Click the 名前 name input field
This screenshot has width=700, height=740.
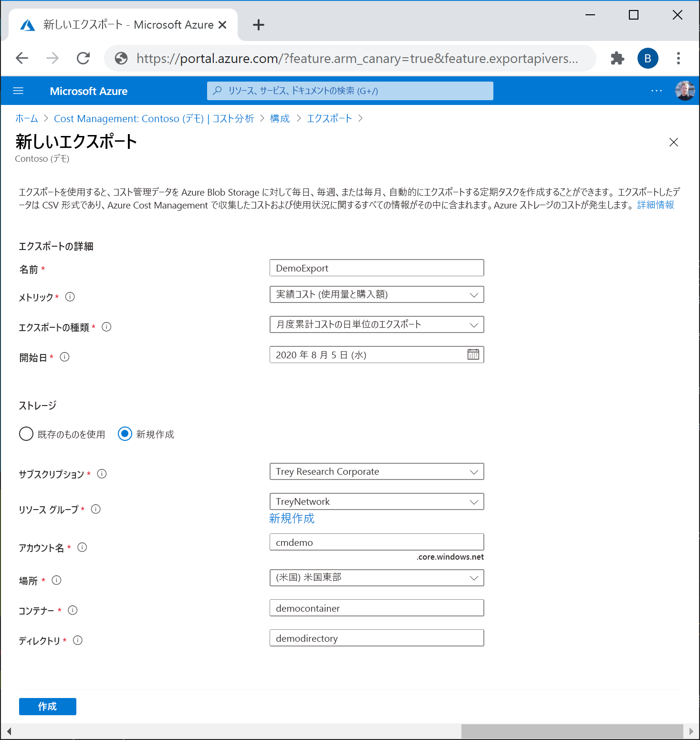[x=377, y=268]
